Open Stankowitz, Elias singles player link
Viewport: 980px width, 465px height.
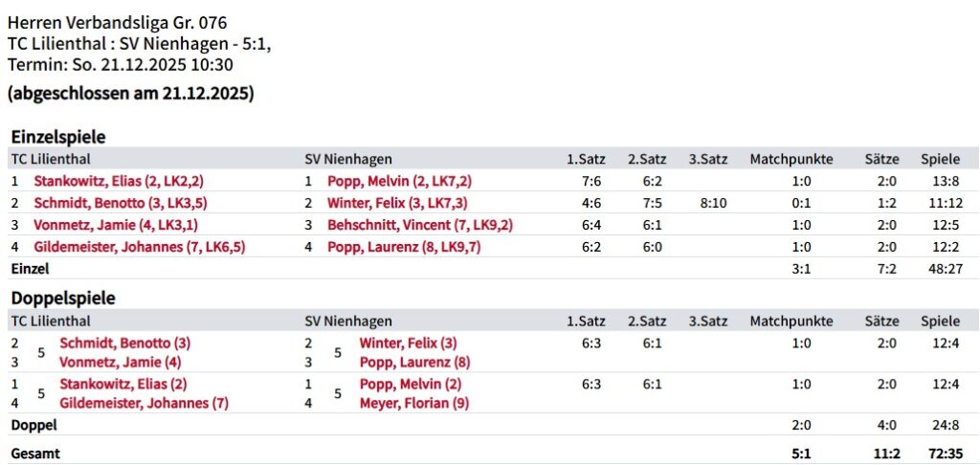[x=119, y=181]
